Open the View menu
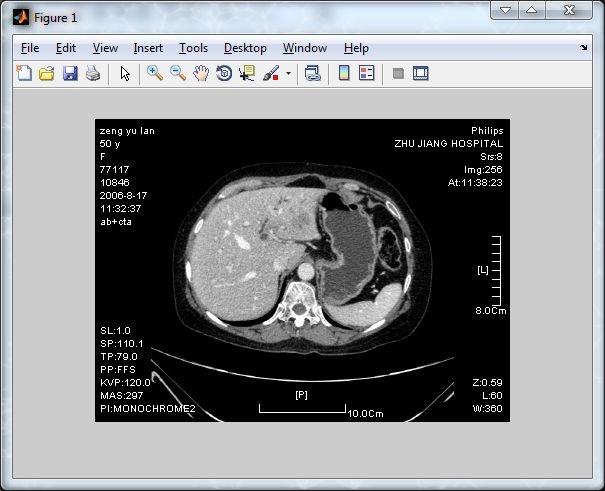Viewport: 605px width, 491px height. click(105, 48)
